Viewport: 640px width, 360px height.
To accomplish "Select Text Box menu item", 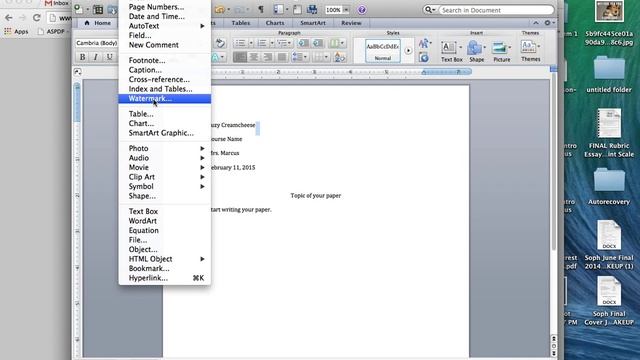I will (164, 211).
